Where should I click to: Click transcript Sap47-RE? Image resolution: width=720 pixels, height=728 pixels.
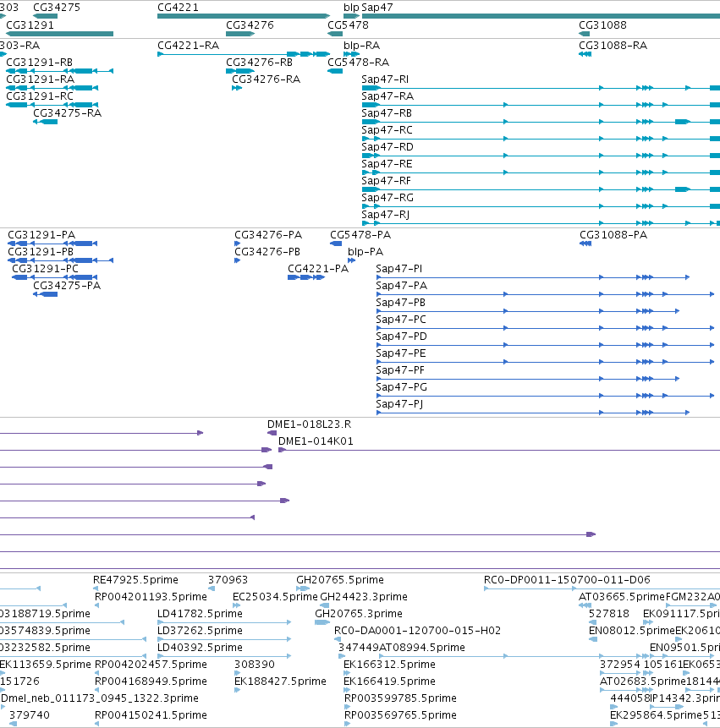tap(387, 164)
